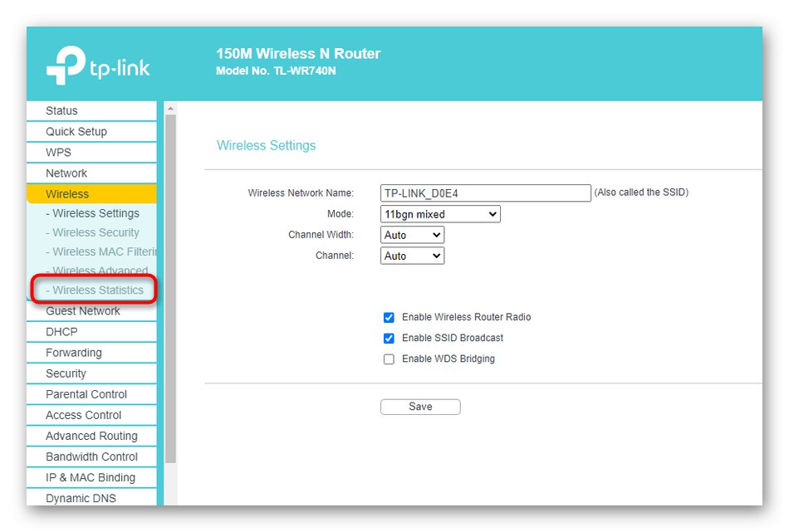Open Quick Setup in sidebar

91,132
